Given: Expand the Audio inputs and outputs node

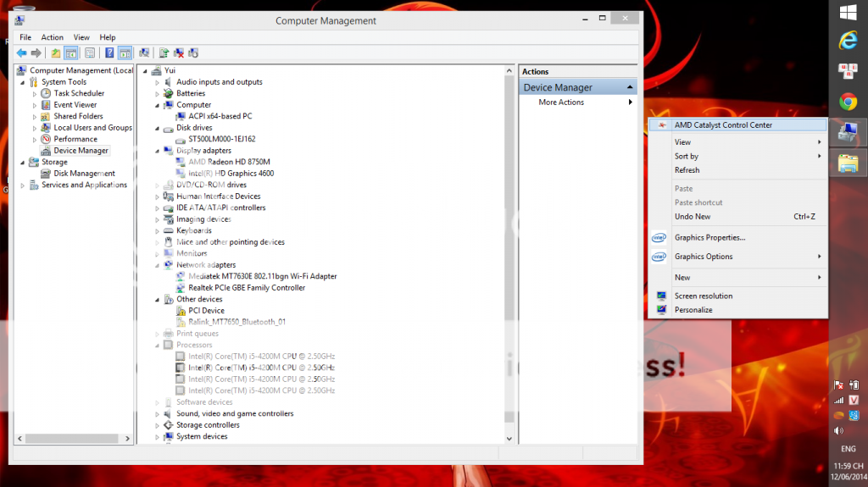Looking at the screenshot, I should pos(158,82).
